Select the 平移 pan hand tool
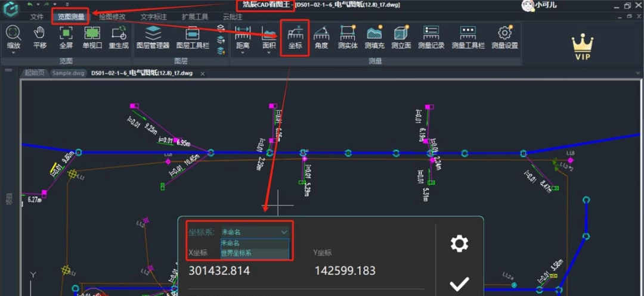Image resolution: width=644 pixels, height=296 pixels. point(39,37)
